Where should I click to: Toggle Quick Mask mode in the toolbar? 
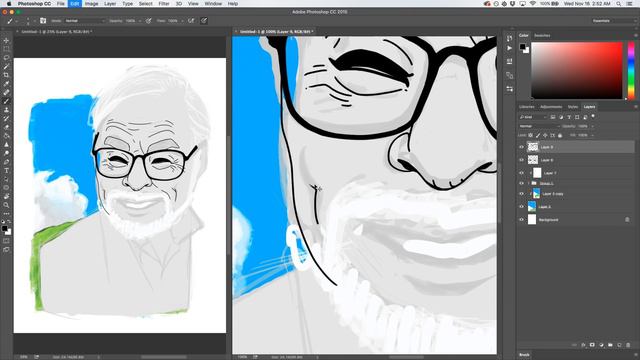click(x=6, y=241)
